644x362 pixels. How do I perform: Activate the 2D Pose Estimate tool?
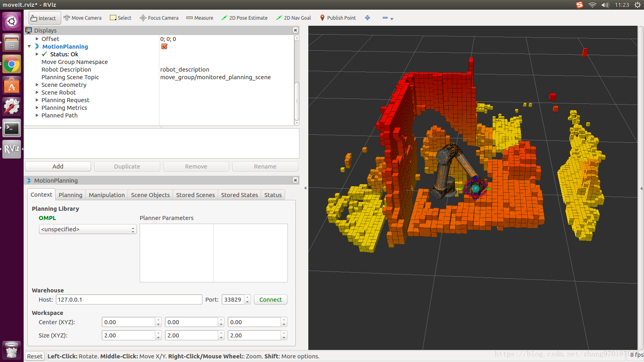[244, 18]
